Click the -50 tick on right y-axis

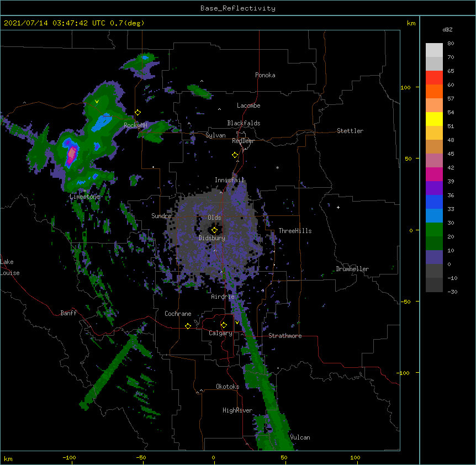click(x=405, y=302)
